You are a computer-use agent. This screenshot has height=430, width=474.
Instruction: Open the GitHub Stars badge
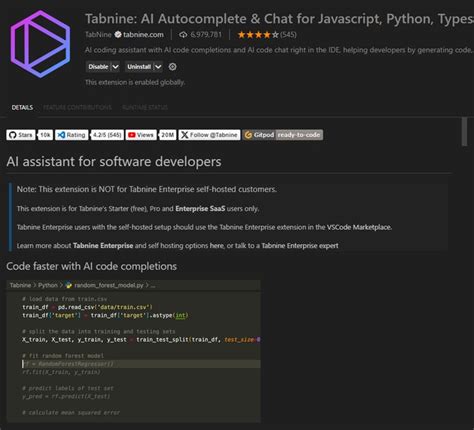click(29, 135)
